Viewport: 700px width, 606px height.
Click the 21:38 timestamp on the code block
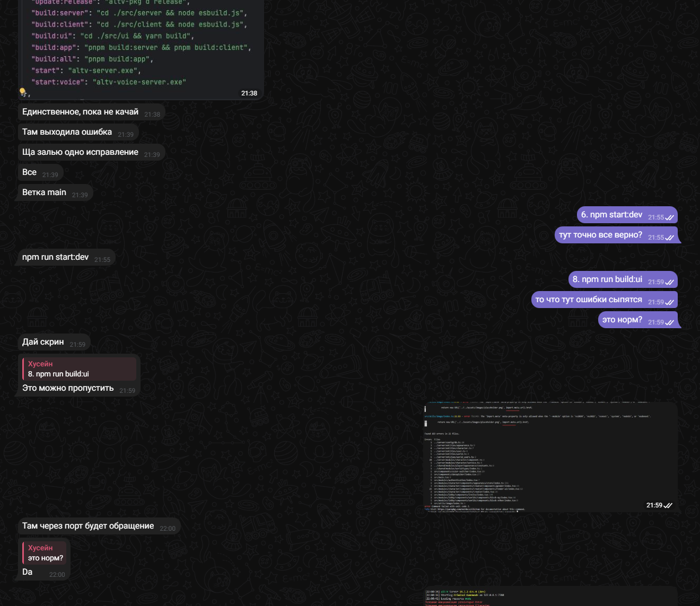pyautogui.click(x=249, y=93)
